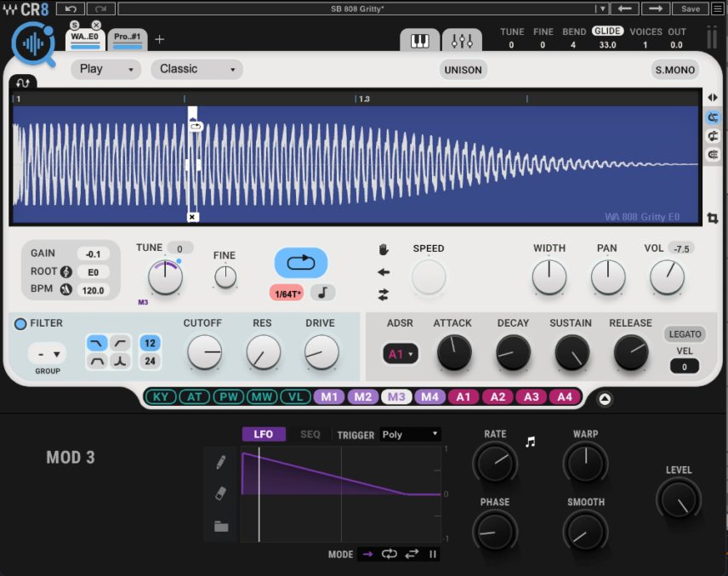Viewport: 728px width, 576px height.
Task: Open the filter GROUP dropdown
Action: point(48,354)
